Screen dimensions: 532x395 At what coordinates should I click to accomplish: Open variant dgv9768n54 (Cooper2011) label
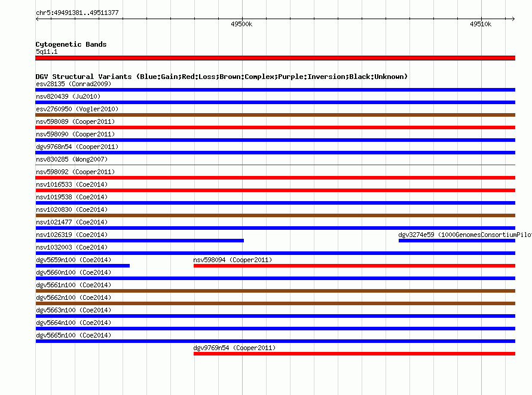[x=77, y=147]
